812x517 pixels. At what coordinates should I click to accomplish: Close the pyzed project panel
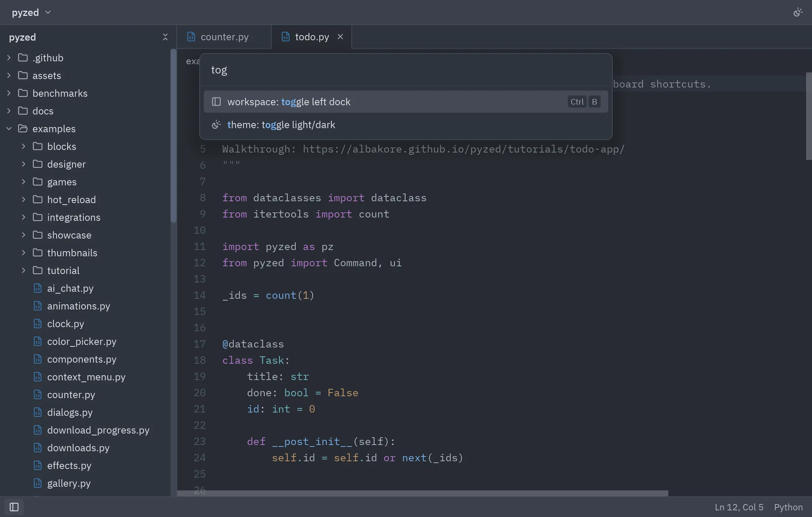[x=165, y=37]
